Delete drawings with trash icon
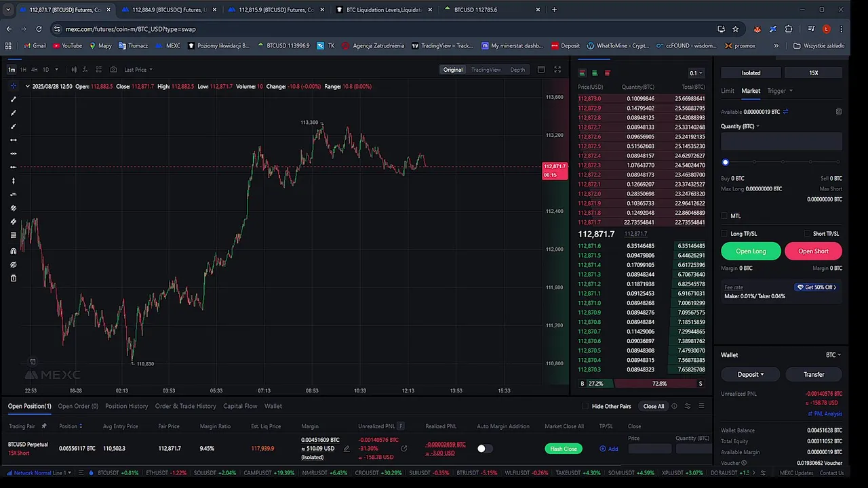868x488 pixels. pos(13,278)
